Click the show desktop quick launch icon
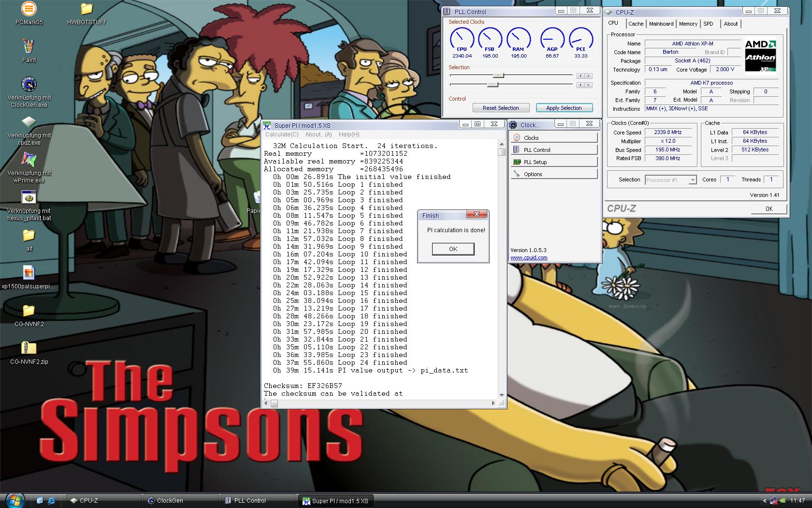The image size is (812, 508). [40, 500]
